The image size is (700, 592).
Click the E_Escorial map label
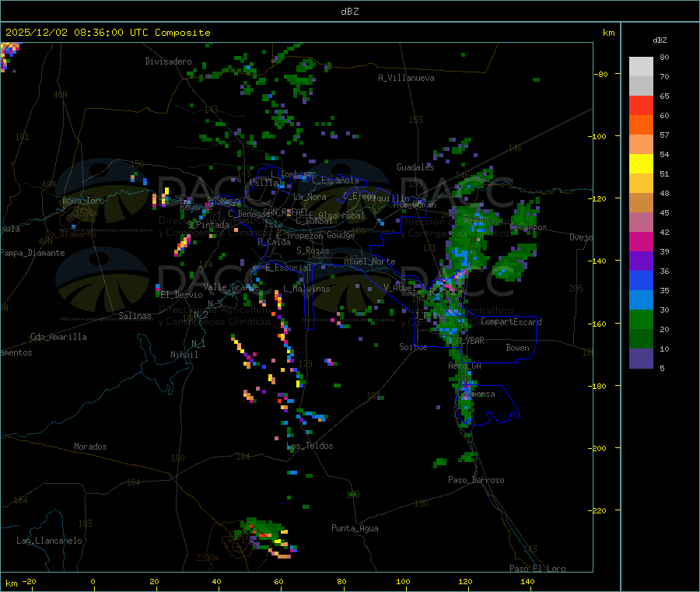tap(289, 268)
